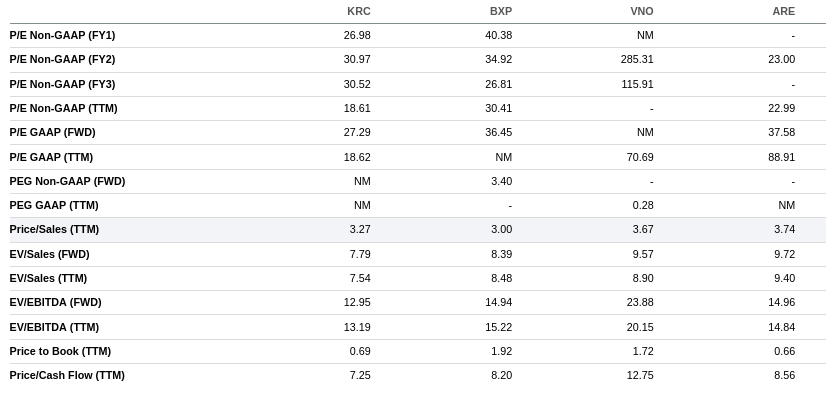Click the EV/EBITDA (FWD) row label

55,302
